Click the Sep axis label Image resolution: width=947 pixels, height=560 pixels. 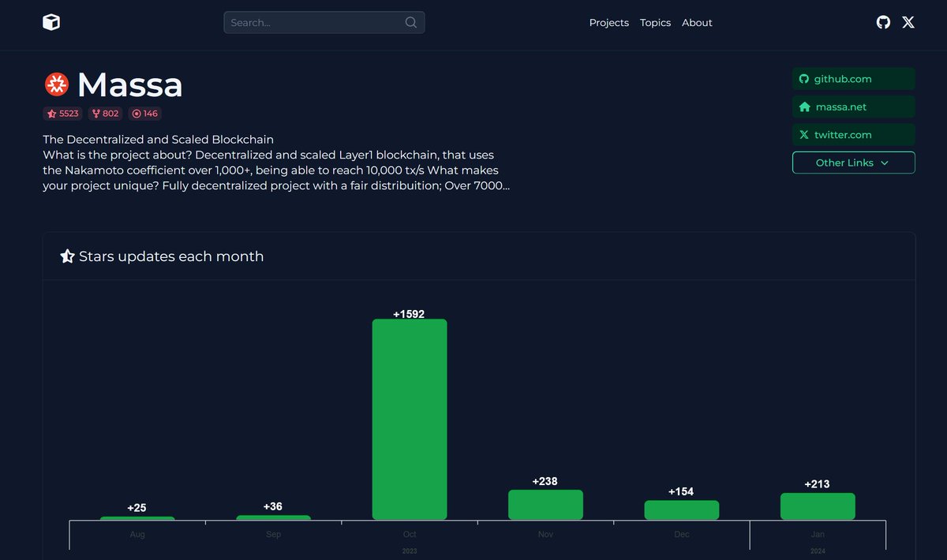coord(273,535)
